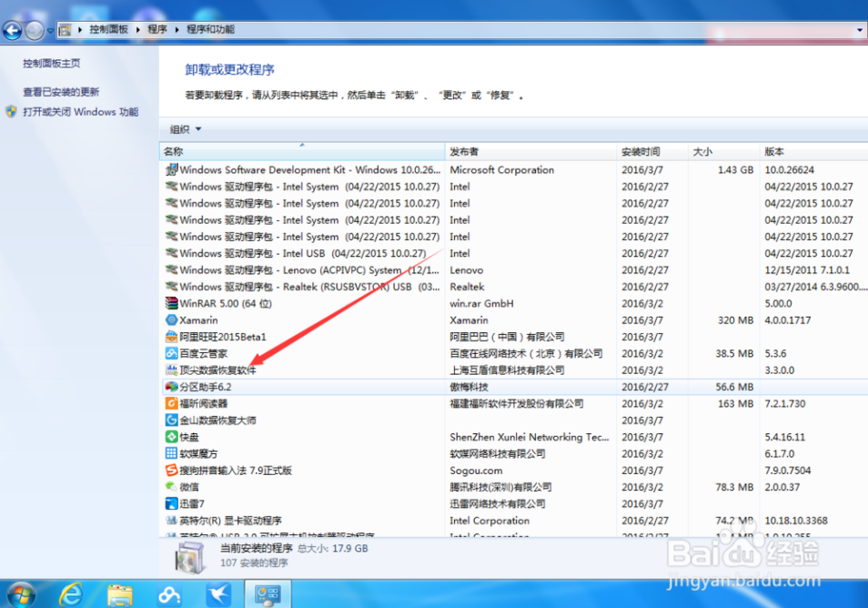Screen dimensions: 868x608
Task: Open the 控制面板主页 link
Action: (52, 63)
